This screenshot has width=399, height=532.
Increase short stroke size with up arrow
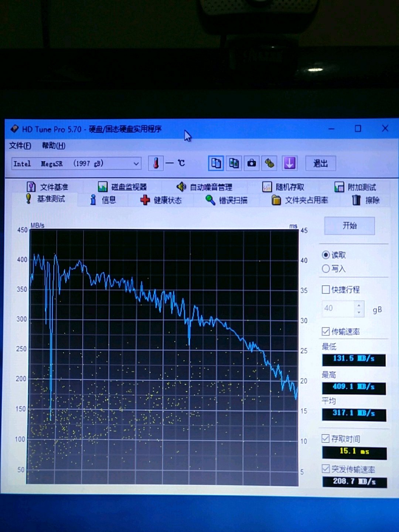359,305
